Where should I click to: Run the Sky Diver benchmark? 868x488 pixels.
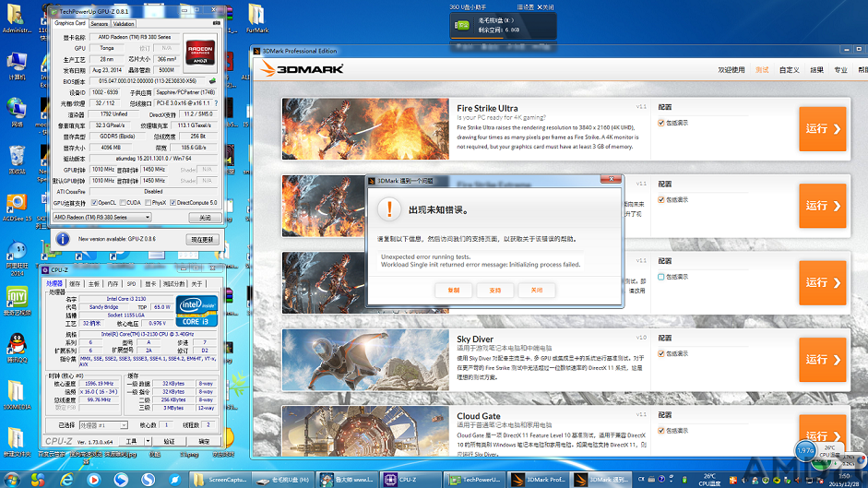(x=822, y=360)
